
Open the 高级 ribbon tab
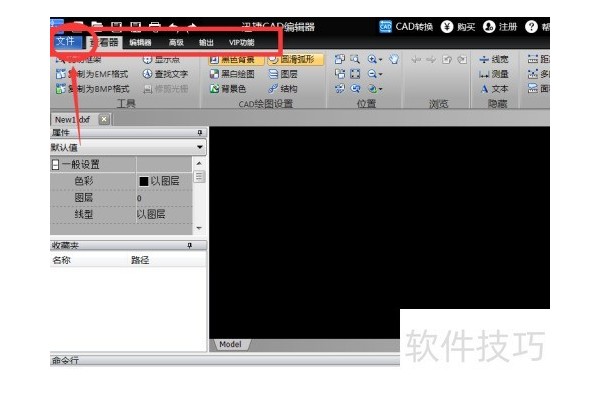[x=176, y=42]
